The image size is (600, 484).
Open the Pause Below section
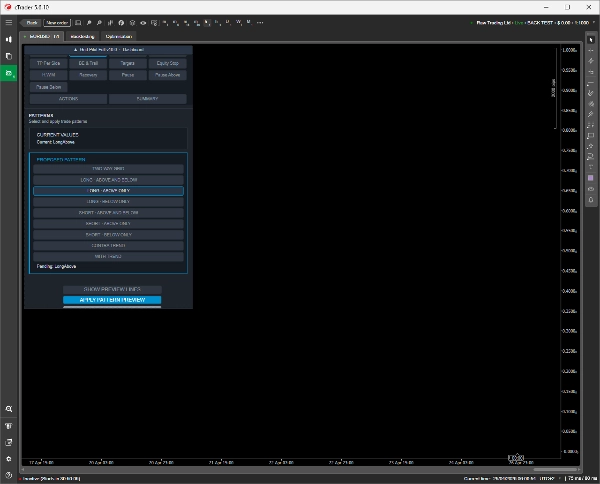tap(49, 87)
